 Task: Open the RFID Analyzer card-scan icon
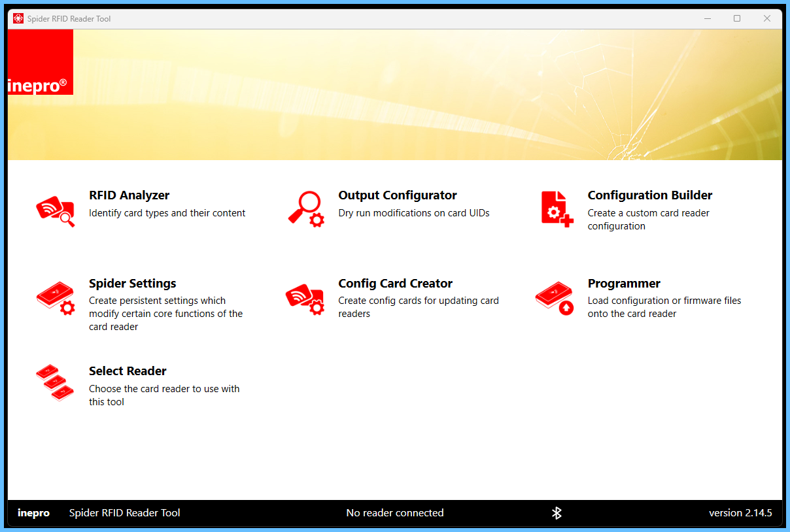coord(56,210)
